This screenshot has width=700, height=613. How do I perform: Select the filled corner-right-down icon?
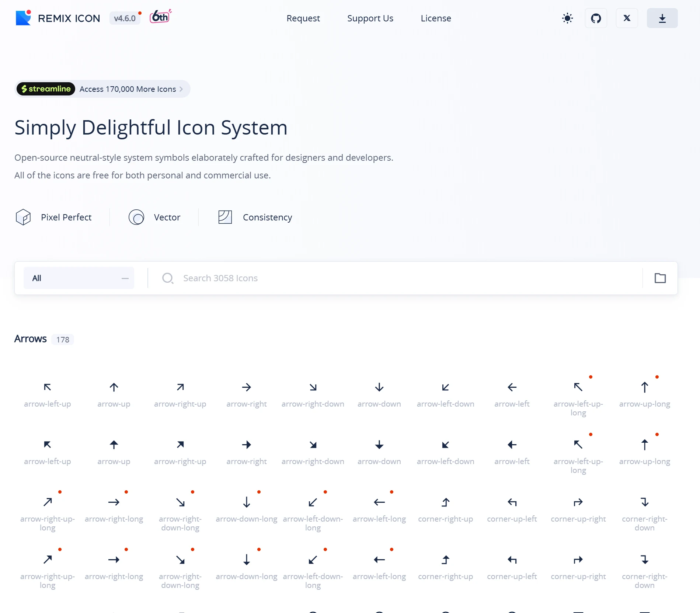pyautogui.click(x=644, y=560)
